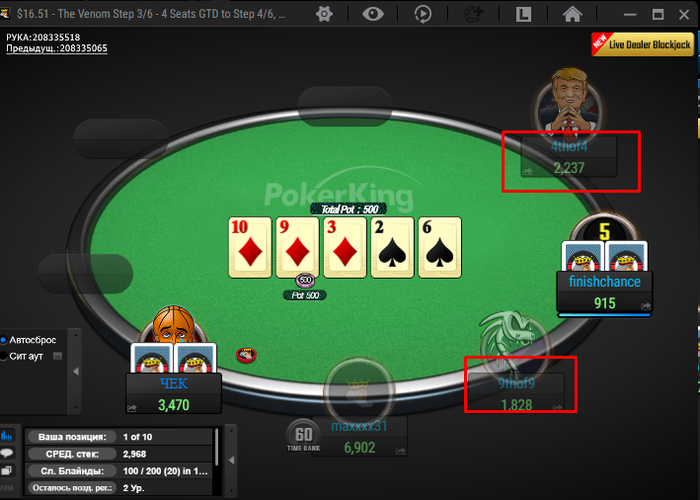Go to the home icon
This screenshot has width=700, height=500.
(x=572, y=14)
